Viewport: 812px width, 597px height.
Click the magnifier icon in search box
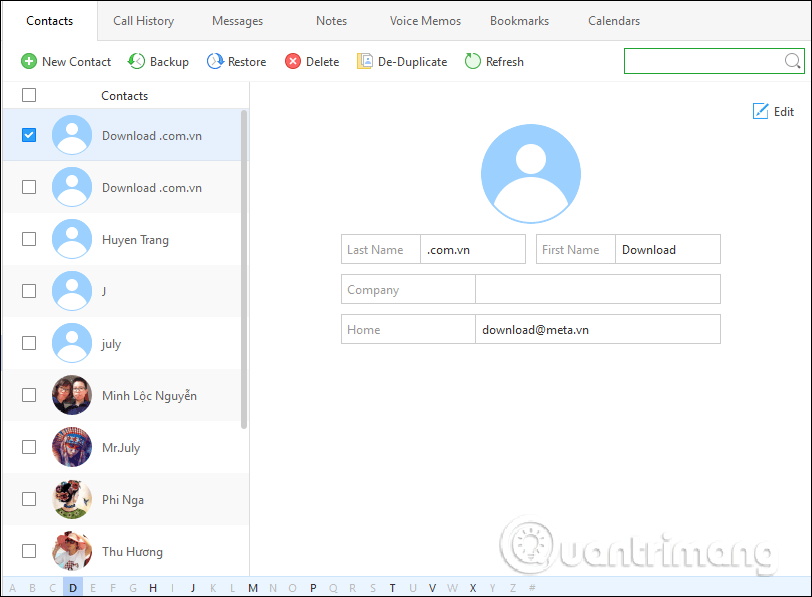[792, 62]
